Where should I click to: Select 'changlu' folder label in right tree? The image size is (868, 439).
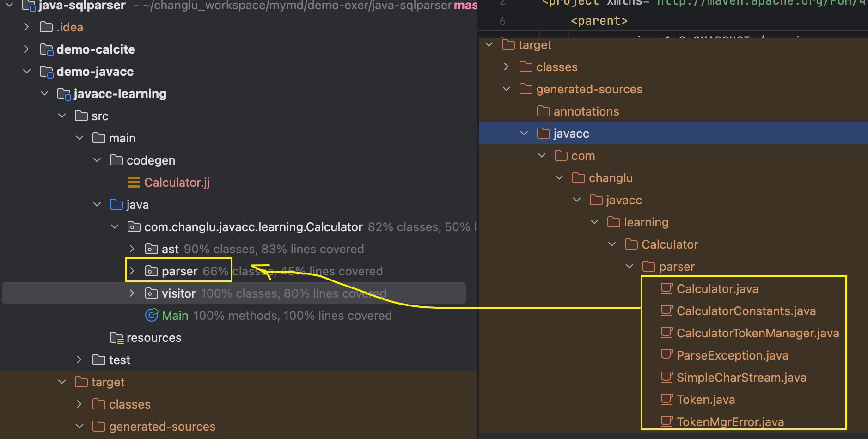pyautogui.click(x=611, y=178)
